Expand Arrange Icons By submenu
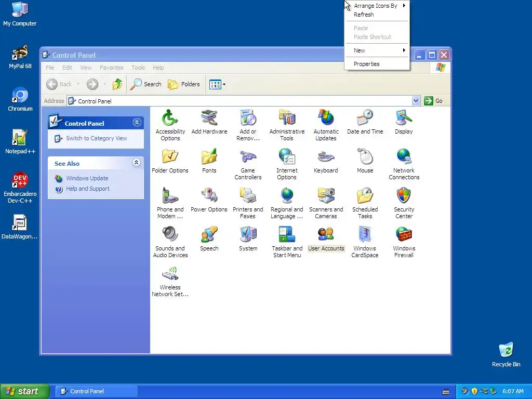 377,6
